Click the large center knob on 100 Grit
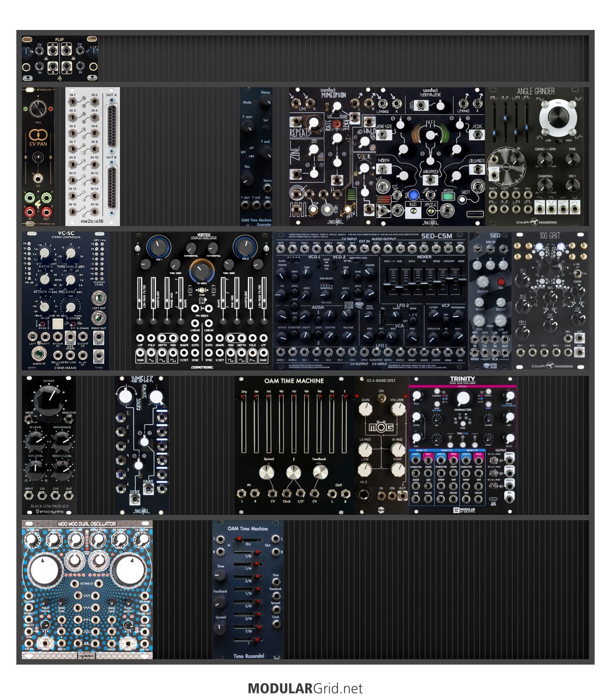This screenshot has height=700, width=611. pos(550,267)
